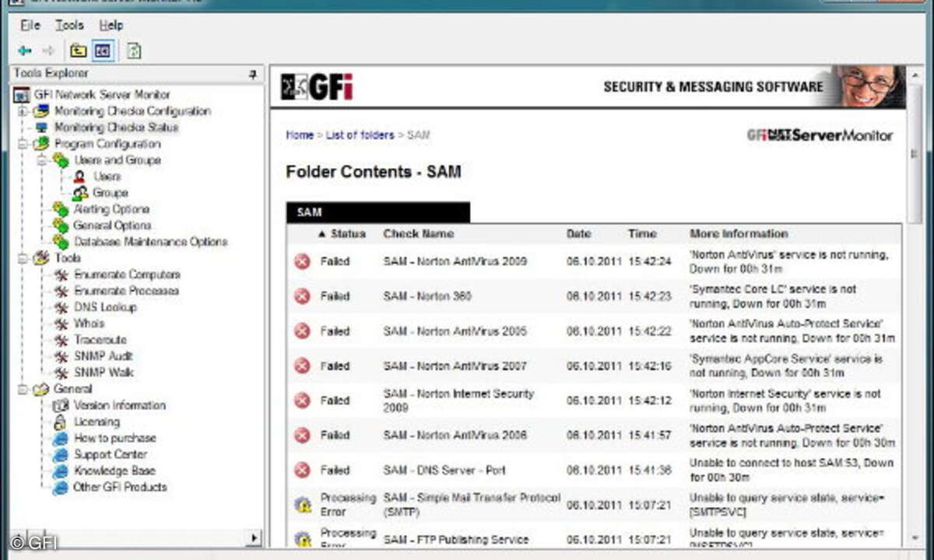The height and width of the screenshot is (560, 934).
Task: Collapse the Tools tree node
Action: click(23, 258)
